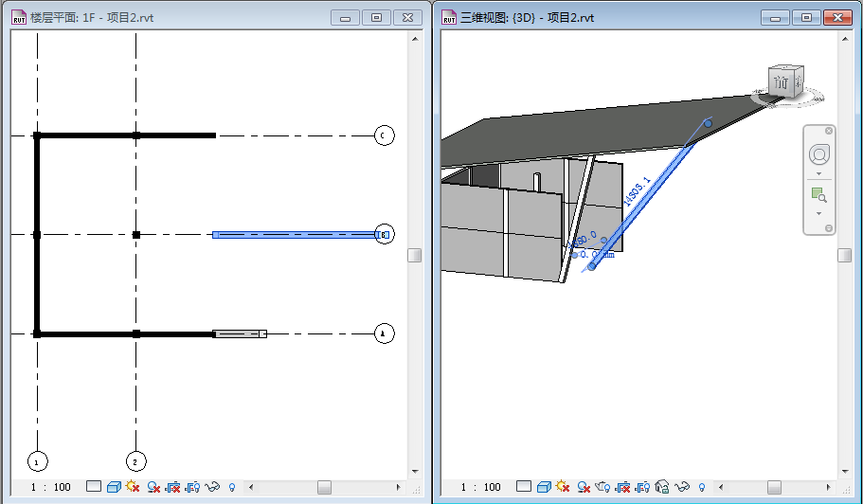
Task: Toggle Sun Path in 3D view
Action: pos(563,486)
